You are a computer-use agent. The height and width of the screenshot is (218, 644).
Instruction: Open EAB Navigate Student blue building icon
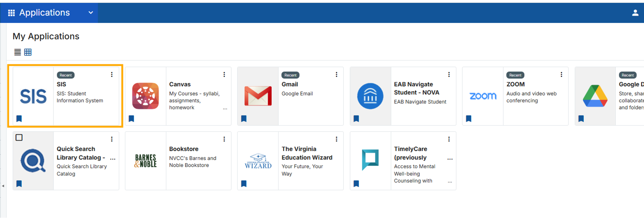[x=370, y=96]
